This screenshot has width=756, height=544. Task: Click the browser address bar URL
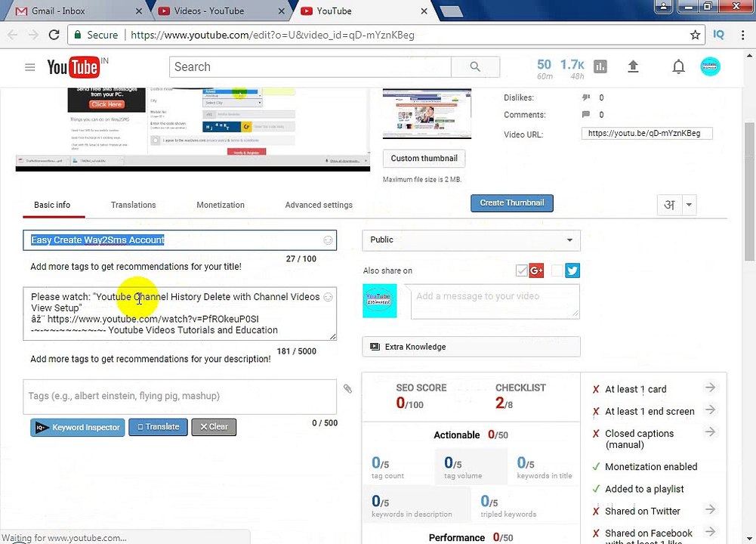click(273, 35)
